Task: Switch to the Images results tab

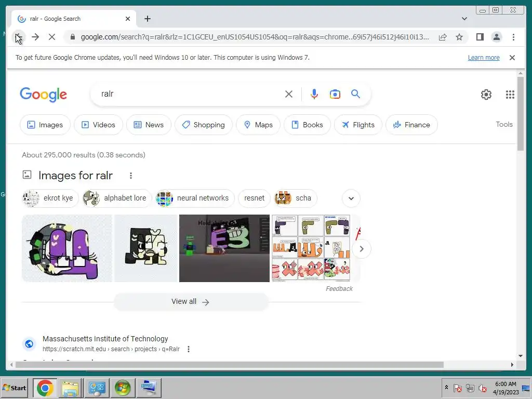Action: pyautogui.click(x=45, y=125)
